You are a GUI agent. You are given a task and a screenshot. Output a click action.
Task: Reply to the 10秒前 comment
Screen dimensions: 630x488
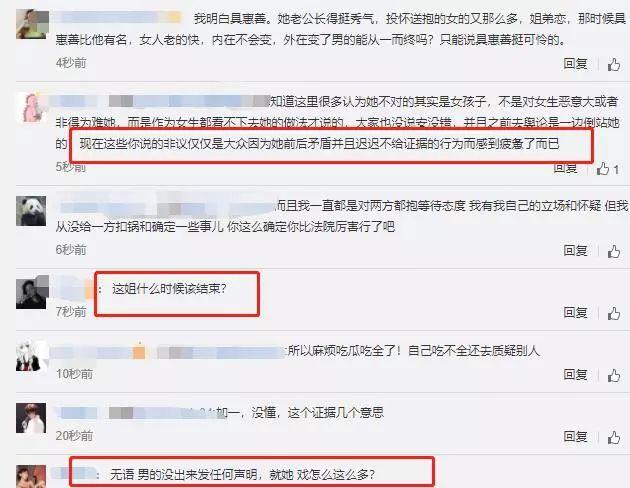tap(575, 375)
